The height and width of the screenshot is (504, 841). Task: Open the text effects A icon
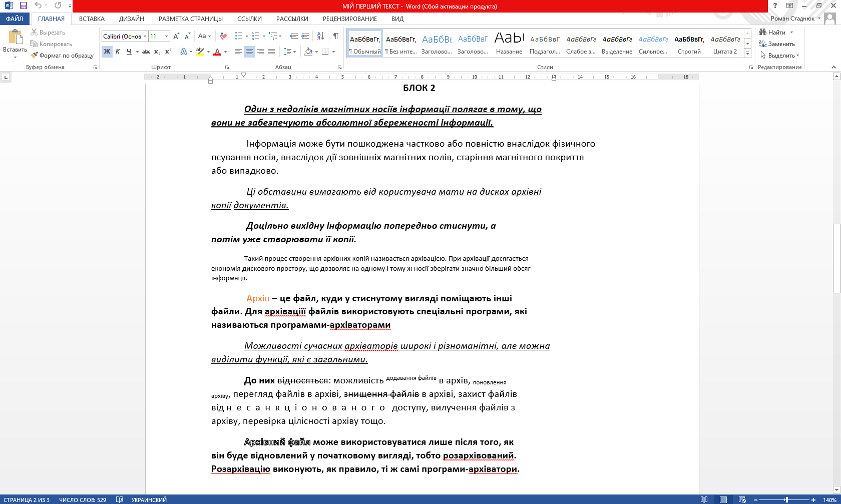pos(184,52)
